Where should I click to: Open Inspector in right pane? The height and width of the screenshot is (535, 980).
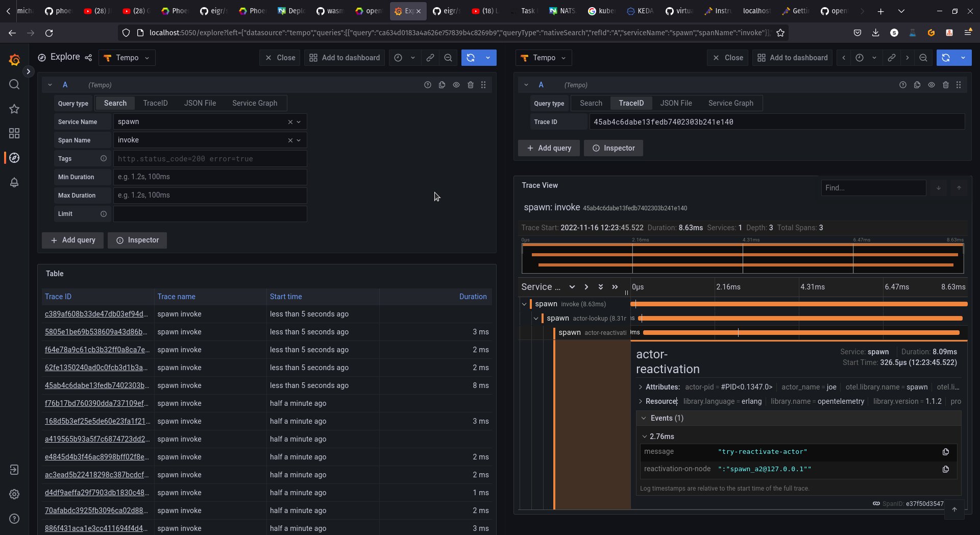tap(613, 148)
